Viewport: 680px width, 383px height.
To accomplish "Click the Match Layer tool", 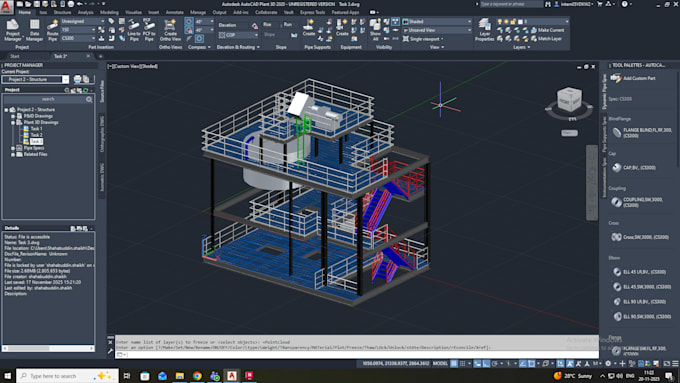I will point(546,39).
